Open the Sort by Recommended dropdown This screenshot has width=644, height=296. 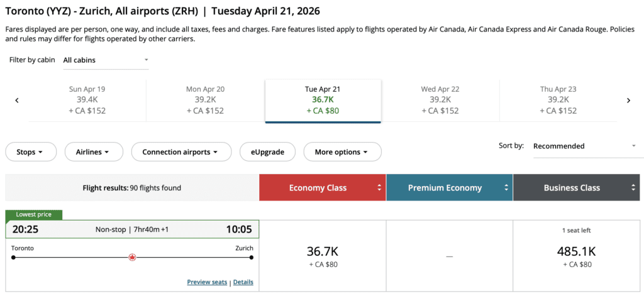point(584,146)
